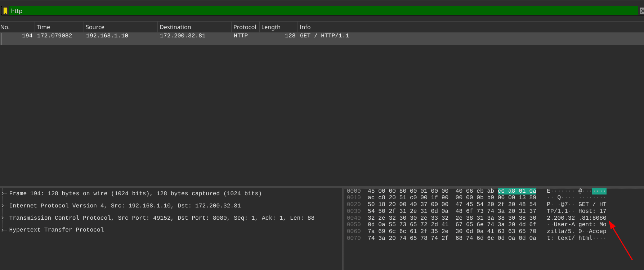Screen dimensions: 644x270
Task: Expand the Hypertext Transfer Protocol node
Action: tap(3, 230)
